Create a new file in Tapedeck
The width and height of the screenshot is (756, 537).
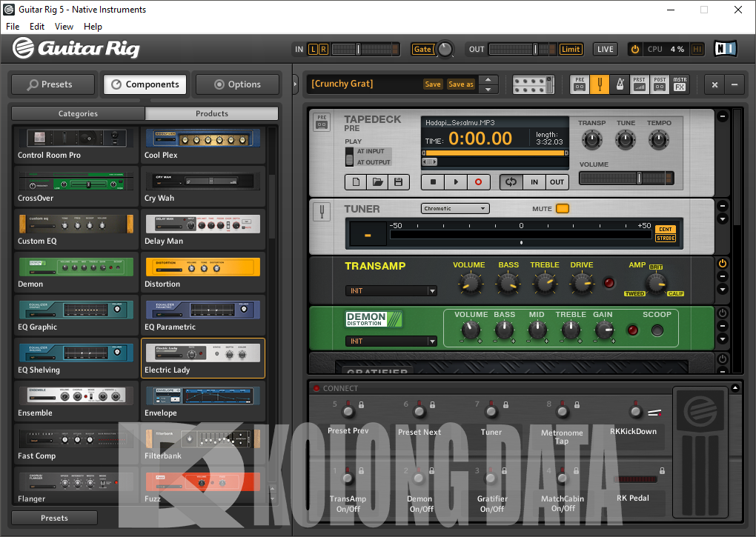click(356, 182)
